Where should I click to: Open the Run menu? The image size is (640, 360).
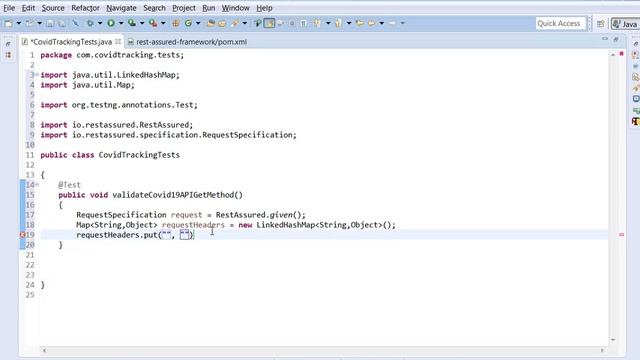pos(209,8)
